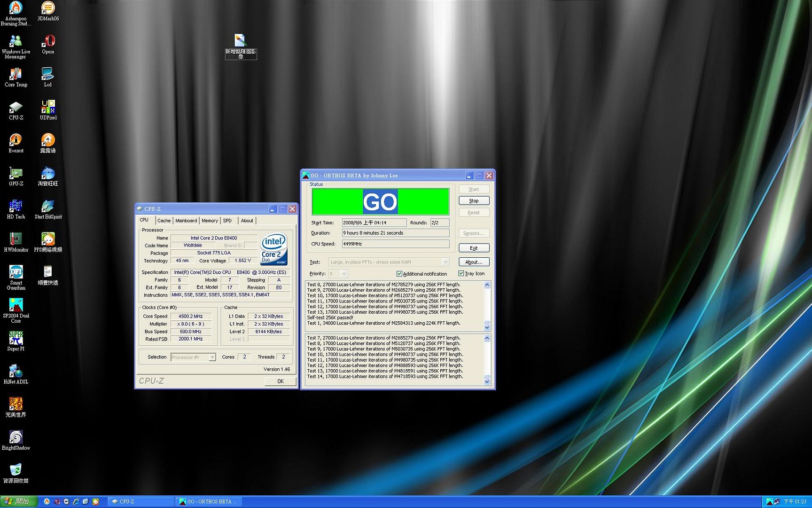Switch to the About tab in CPU-Z

click(x=247, y=221)
